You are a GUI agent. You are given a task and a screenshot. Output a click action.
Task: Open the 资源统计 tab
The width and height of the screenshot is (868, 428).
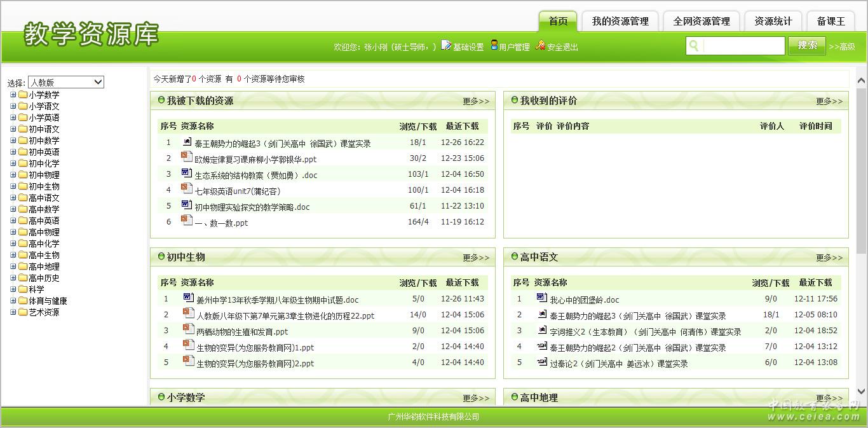pos(773,21)
